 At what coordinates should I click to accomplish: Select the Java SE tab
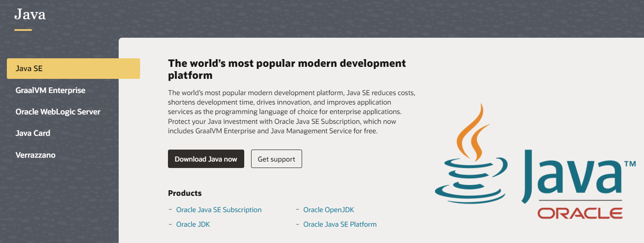[x=73, y=69]
